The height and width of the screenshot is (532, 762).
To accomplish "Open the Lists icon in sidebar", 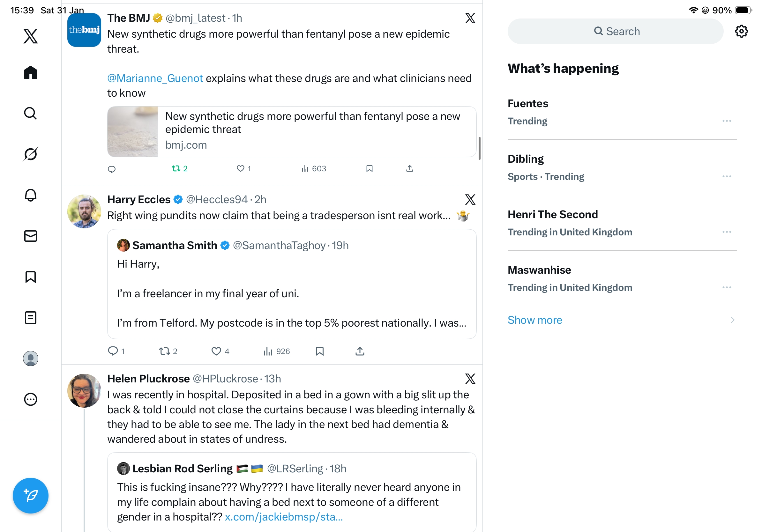I will pos(31,317).
